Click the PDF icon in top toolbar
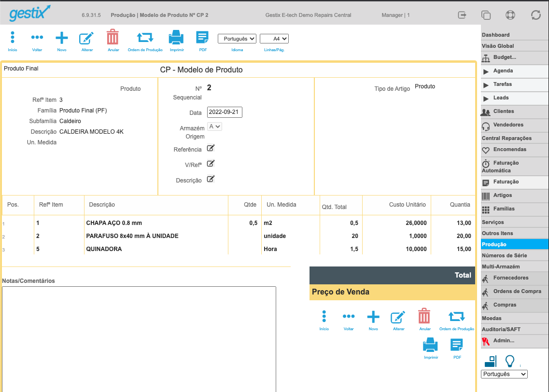This screenshot has width=549, height=392. 202,37
